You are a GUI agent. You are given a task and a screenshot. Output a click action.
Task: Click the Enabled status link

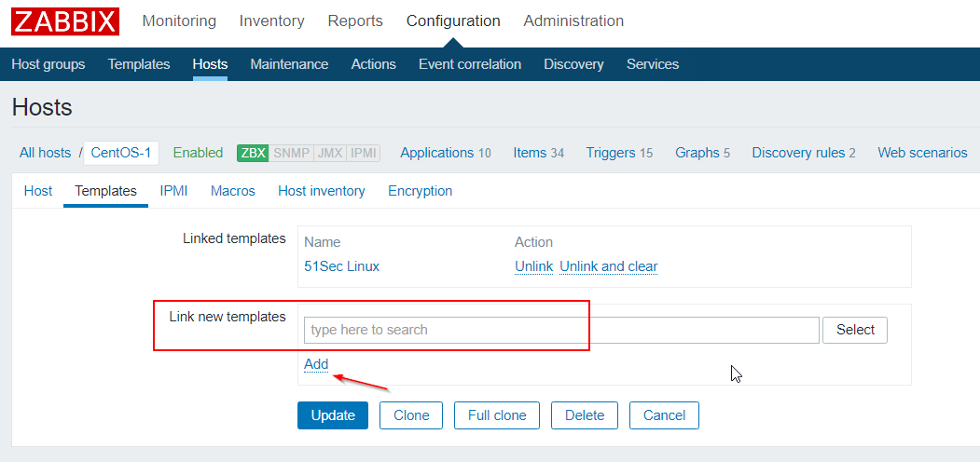(198, 153)
